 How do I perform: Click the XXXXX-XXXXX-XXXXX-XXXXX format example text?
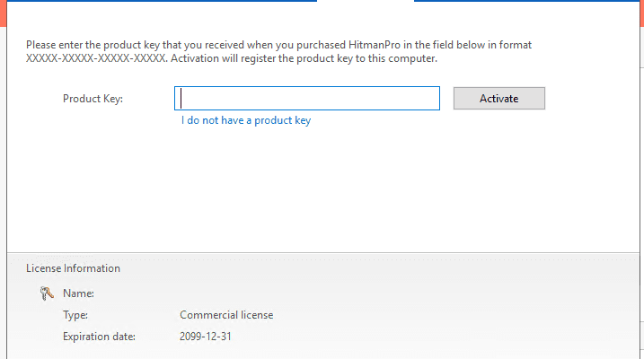point(96,58)
